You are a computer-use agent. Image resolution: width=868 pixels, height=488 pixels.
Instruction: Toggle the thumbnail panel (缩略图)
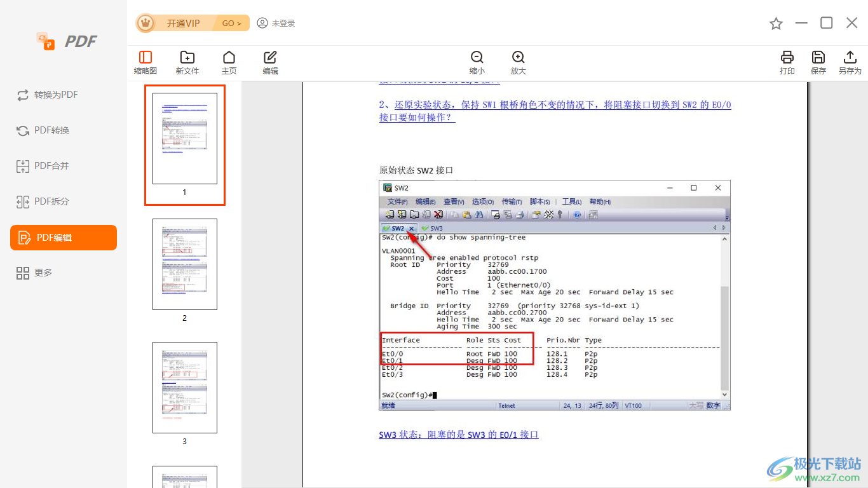pyautogui.click(x=146, y=63)
